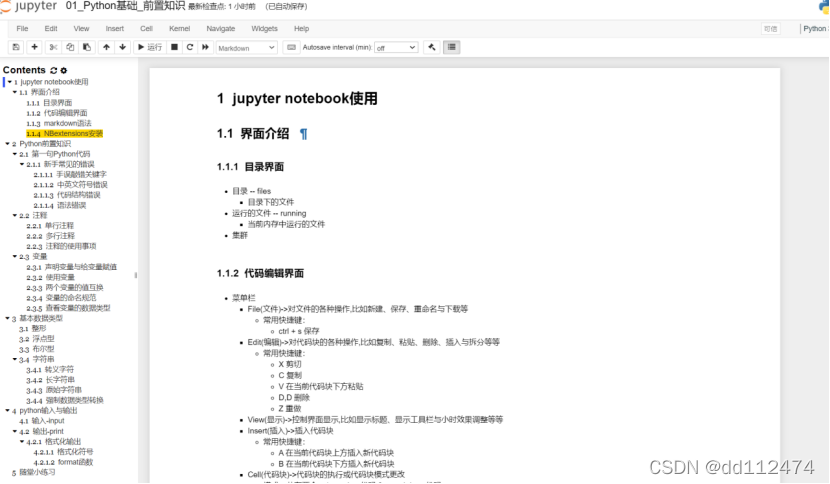830x484 pixels.
Task: Open the Navigate menu
Action: click(221, 29)
